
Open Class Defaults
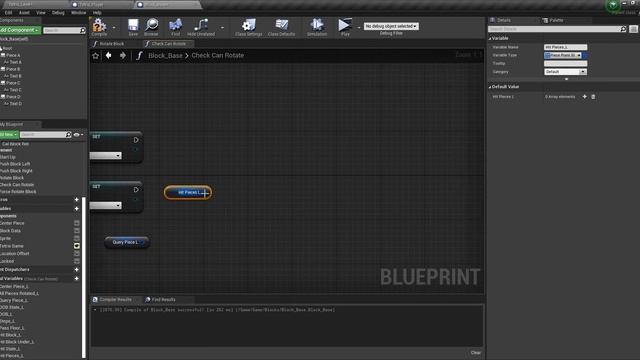point(281,27)
